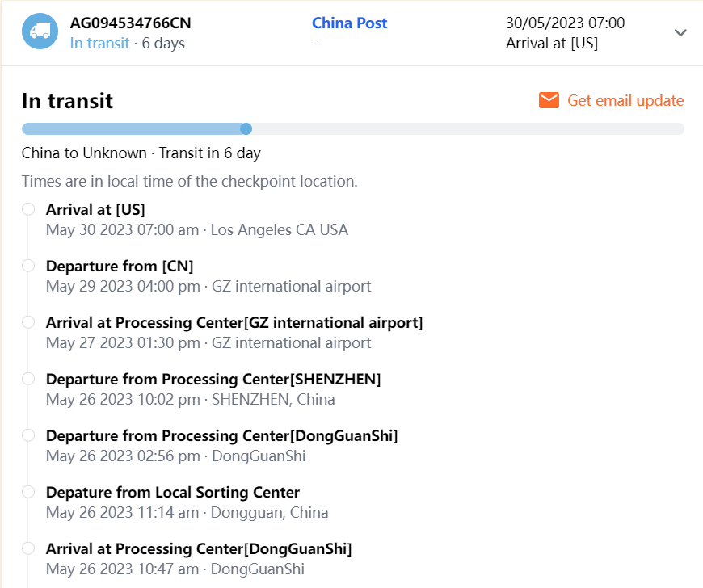Click the In transit status label in header
The image size is (703, 588).
[x=99, y=44]
